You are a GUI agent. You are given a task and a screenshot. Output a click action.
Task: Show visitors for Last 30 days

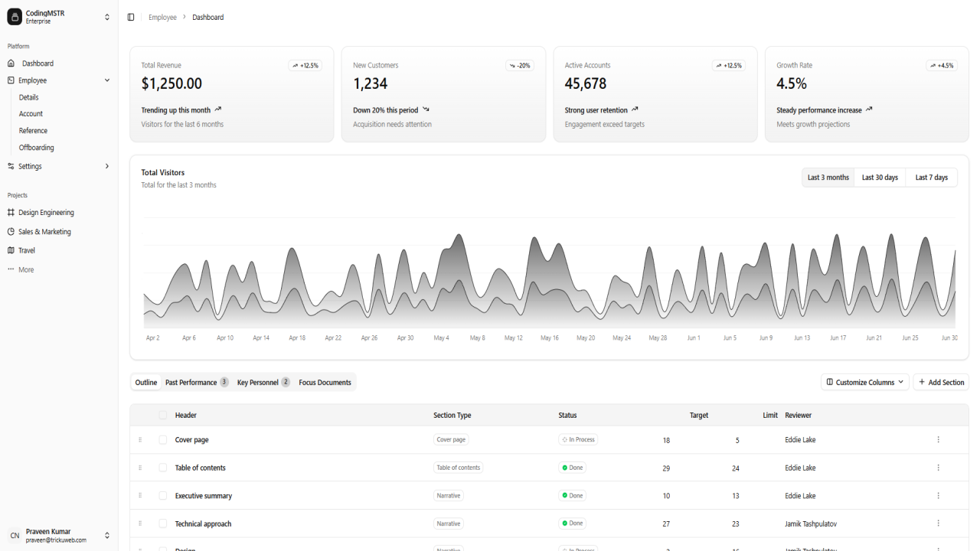pos(880,178)
